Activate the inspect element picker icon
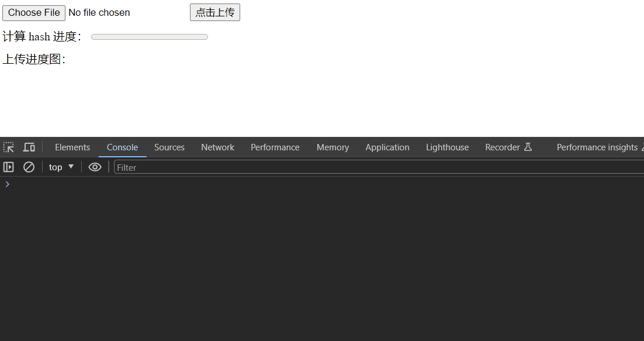Viewport: 644px width, 341px height. [x=9, y=147]
